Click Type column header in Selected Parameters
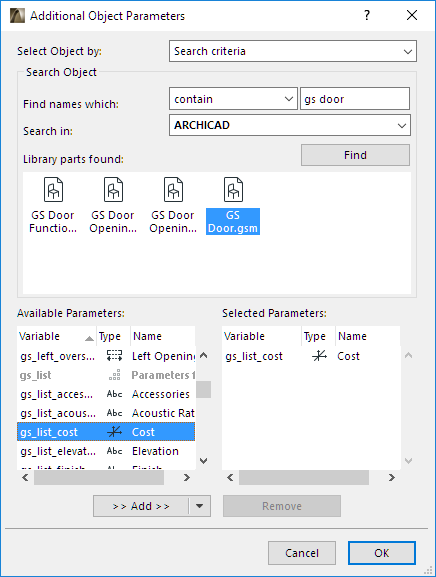The width and height of the screenshot is (436, 577). pos(318,336)
